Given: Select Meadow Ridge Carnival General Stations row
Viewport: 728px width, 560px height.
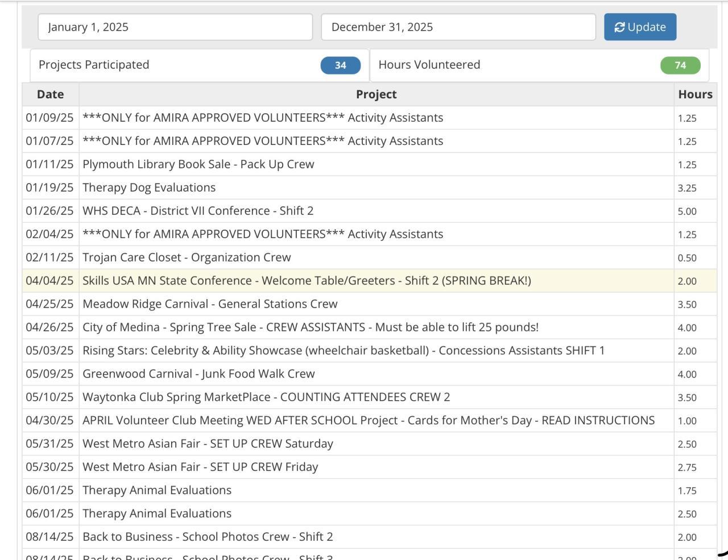Looking at the screenshot, I should point(210,304).
